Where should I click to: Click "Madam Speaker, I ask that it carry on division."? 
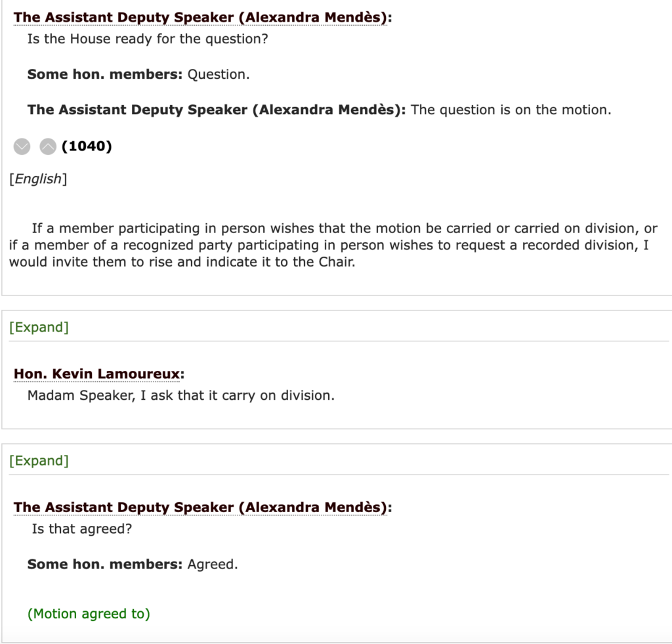180,396
